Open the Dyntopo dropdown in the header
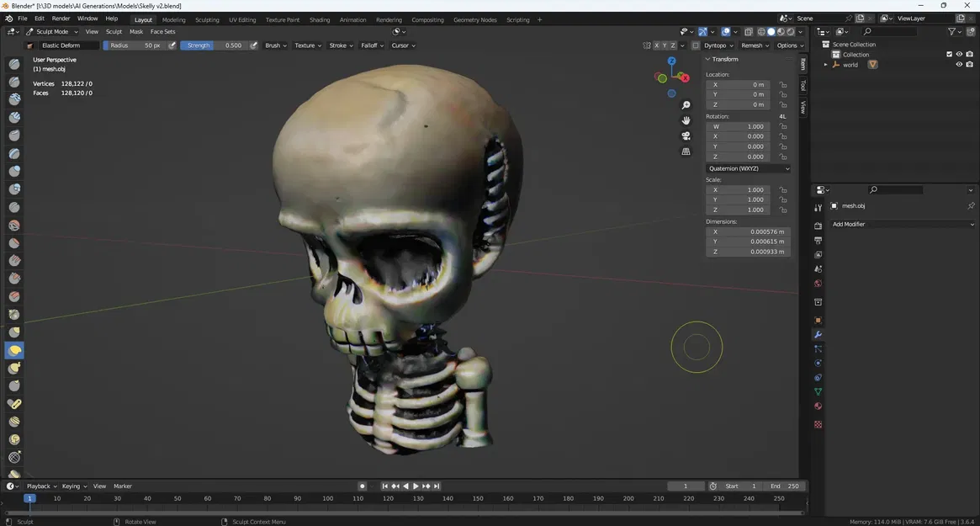Viewport: 980px width, 526px height. 720,45
